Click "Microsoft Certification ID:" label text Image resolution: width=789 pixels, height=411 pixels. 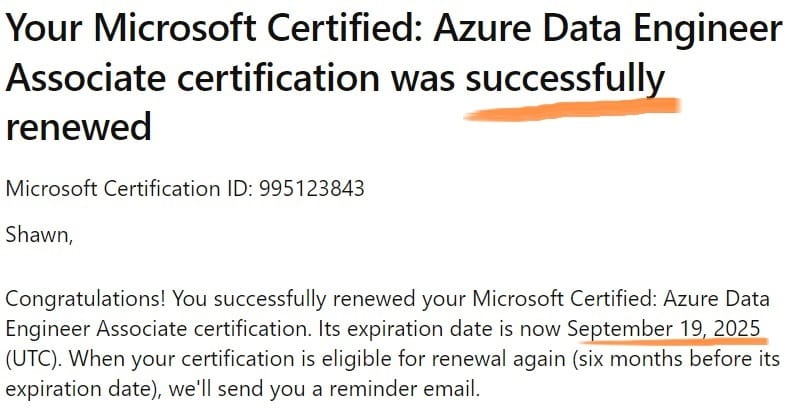129,189
